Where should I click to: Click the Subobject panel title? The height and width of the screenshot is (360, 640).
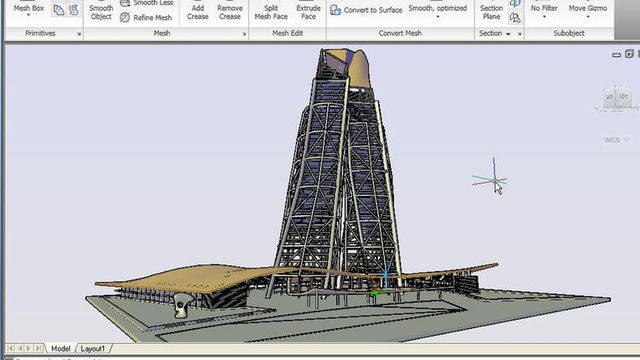569,33
